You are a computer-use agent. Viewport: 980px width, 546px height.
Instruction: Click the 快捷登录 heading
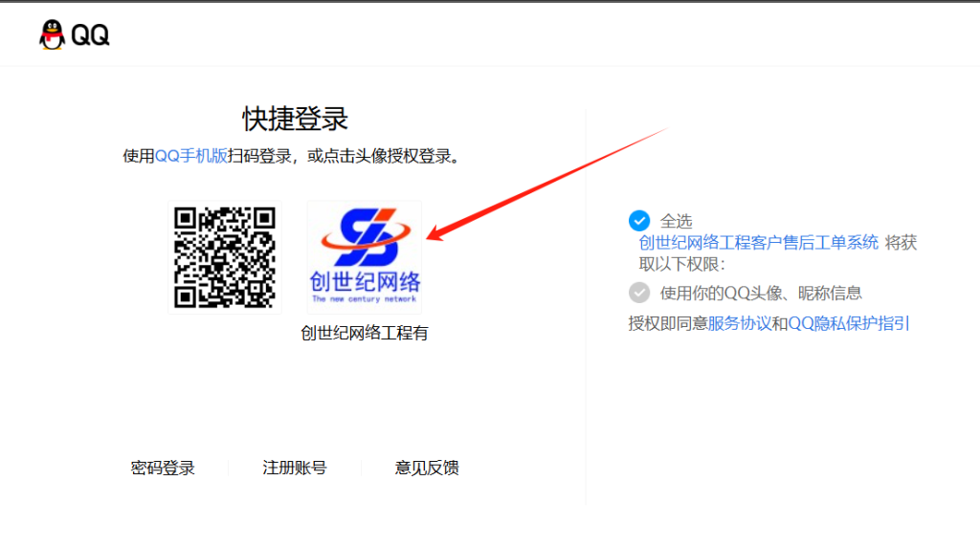tap(295, 119)
